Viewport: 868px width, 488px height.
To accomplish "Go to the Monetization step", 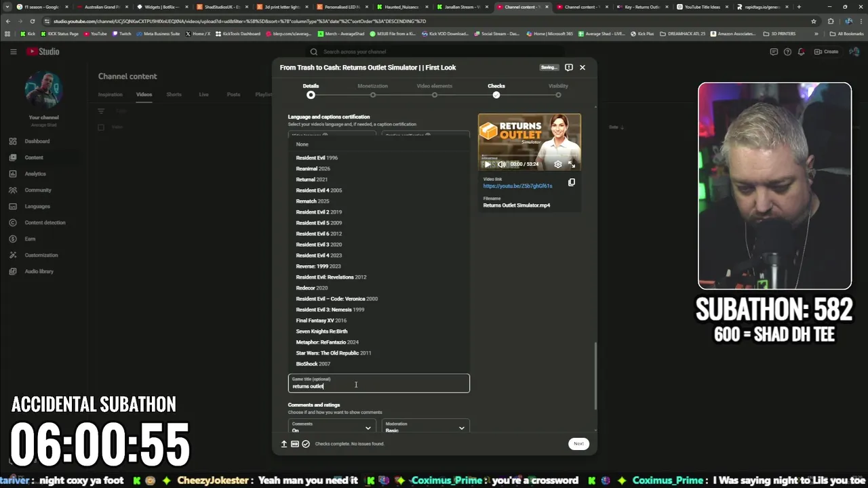I will pos(372,90).
